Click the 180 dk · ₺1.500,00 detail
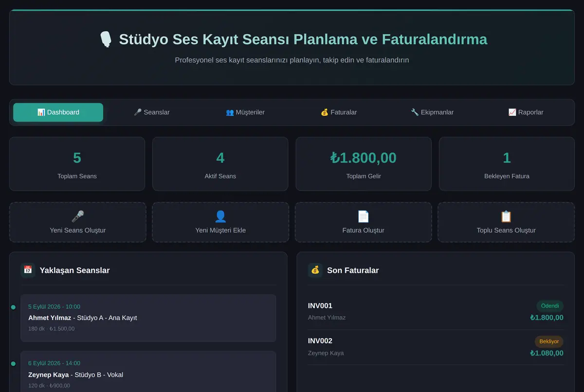584x392 pixels. [51, 329]
